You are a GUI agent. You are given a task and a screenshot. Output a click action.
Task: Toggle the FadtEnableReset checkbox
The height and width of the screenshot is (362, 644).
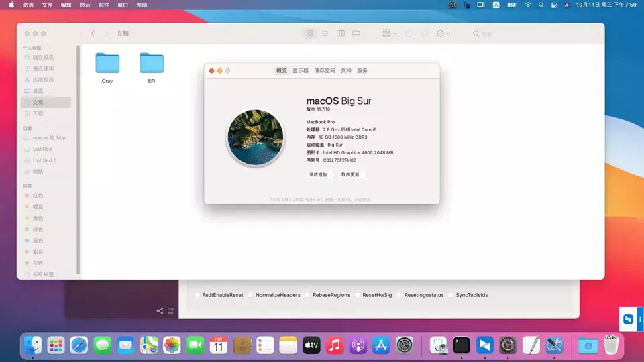point(197,295)
